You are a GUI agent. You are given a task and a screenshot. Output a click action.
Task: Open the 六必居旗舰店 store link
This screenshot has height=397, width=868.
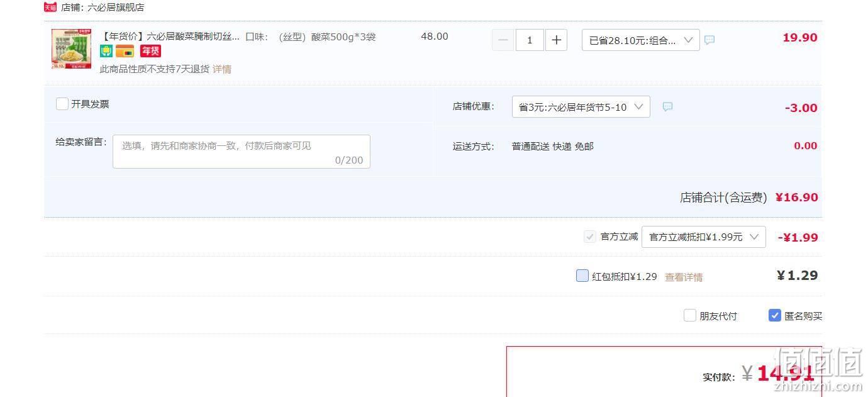click(x=116, y=8)
